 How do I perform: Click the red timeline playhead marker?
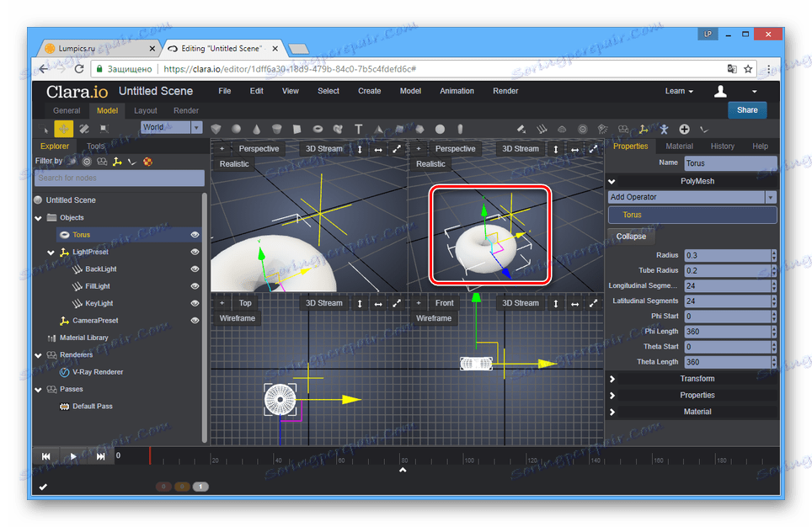click(x=150, y=455)
